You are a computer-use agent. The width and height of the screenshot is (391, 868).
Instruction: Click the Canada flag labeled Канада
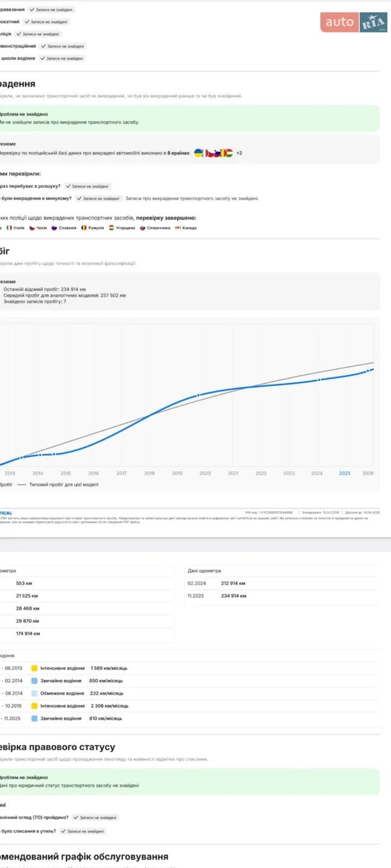coord(177,228)
